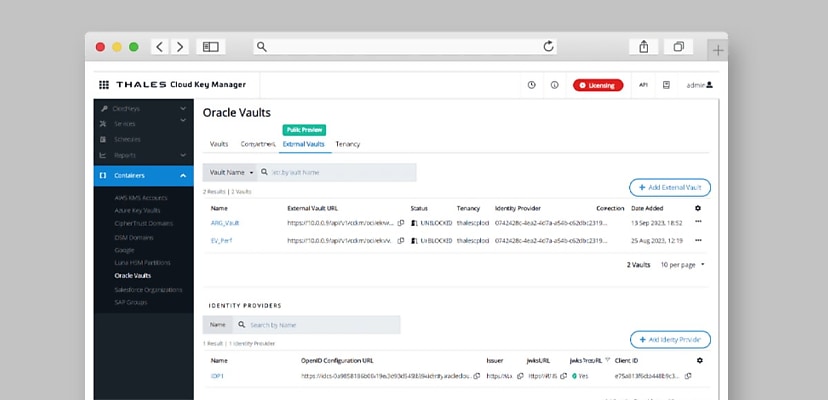This screenshot has height=400, width=828.
Task: Show all browser tabs icon
Action: point(679,46)
